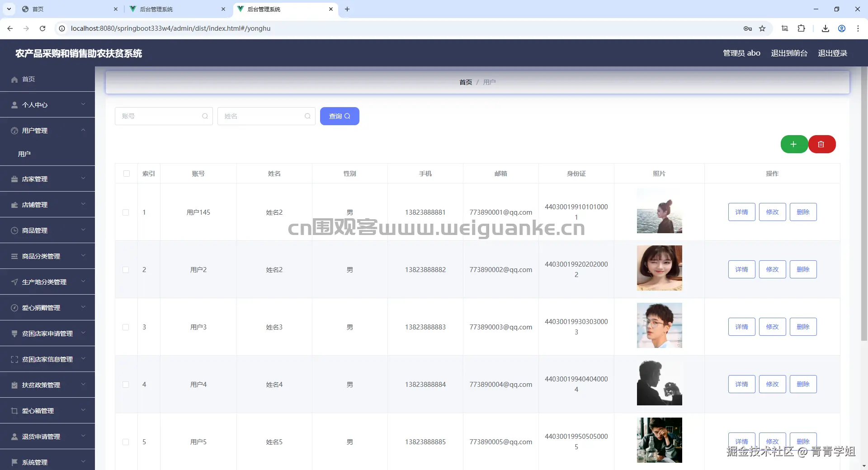Click the icon beside 用户管理
The height and width of the screenshot is (470, 868).
[x=14, y=131]
